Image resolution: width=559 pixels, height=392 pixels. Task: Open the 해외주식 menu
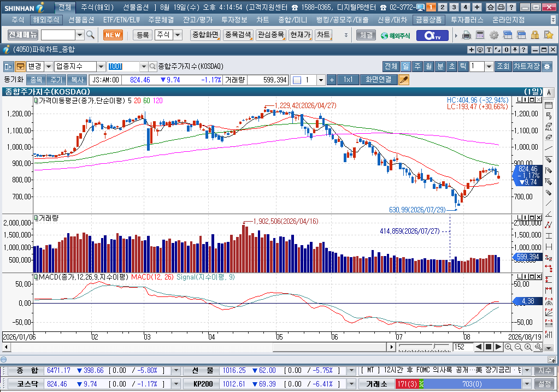[x=46, y=20]
